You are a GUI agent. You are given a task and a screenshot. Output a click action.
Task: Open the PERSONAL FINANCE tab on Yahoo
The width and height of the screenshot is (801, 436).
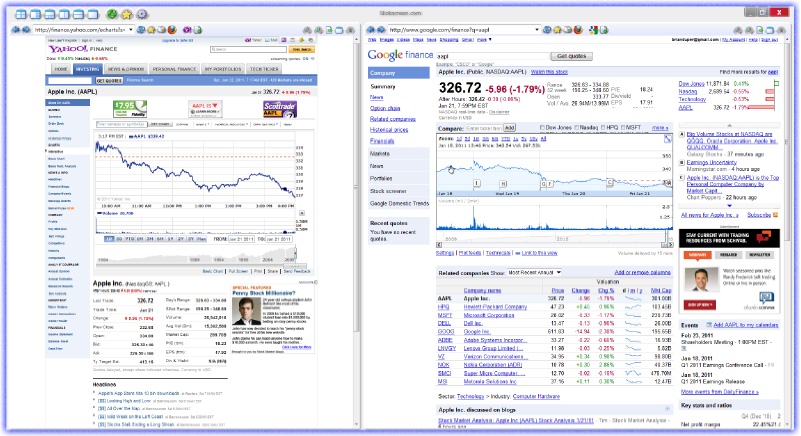tap(174, 69)
